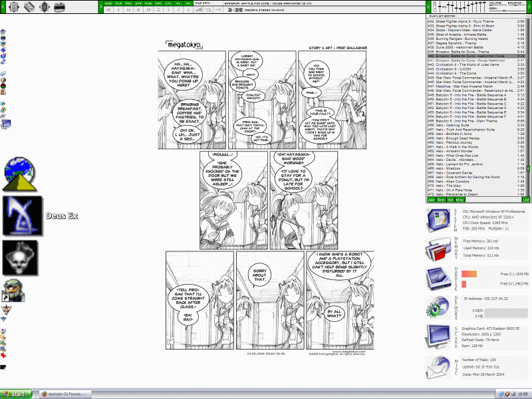
Task: Click the Rem button in playlist editor
Action: tap(441, 199)
